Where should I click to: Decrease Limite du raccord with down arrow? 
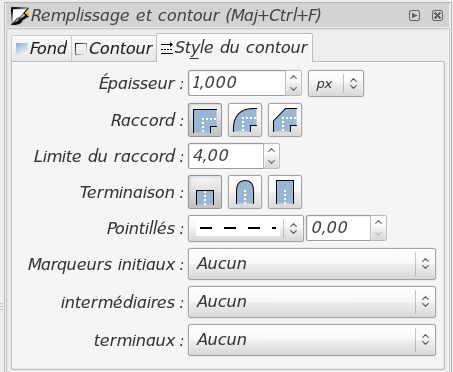pos(272,162)
